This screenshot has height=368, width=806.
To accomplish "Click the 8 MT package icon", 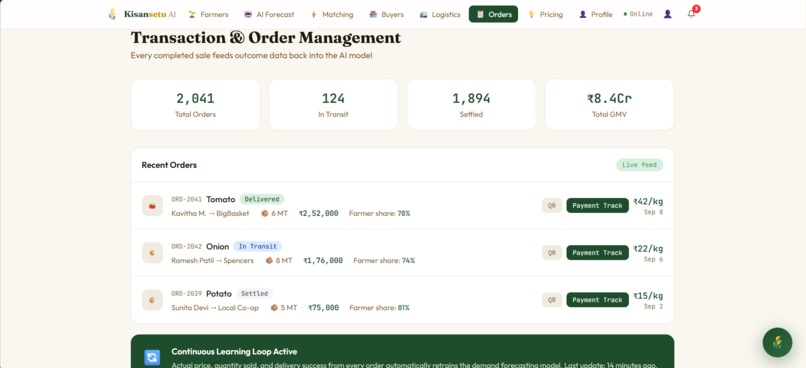I will [269, 261].
